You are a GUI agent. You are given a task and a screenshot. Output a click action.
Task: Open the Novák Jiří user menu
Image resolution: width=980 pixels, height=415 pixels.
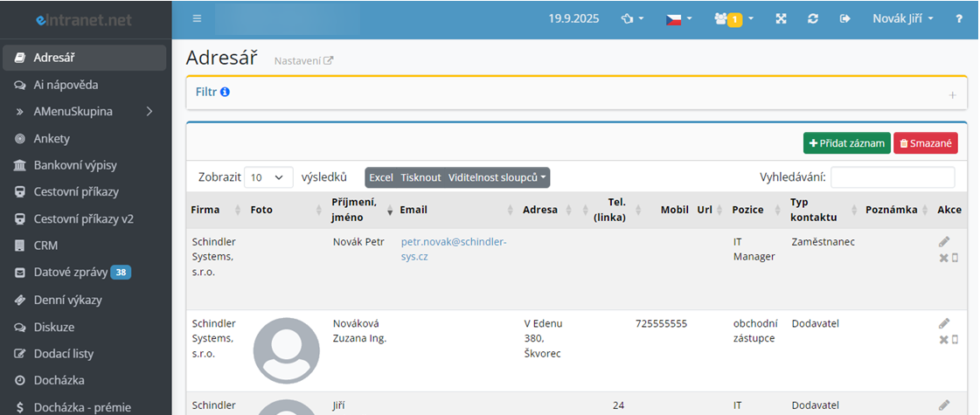pyautogui.click(x=903, y=18)
